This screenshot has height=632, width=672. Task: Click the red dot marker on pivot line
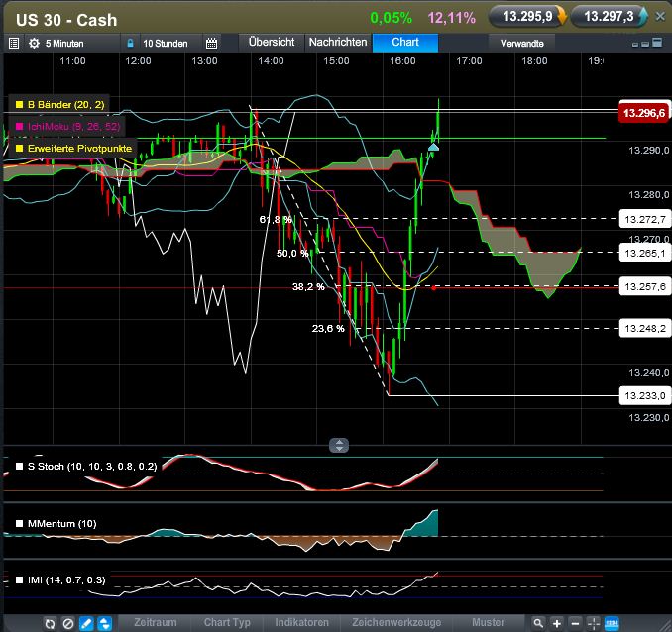[434, 288]
